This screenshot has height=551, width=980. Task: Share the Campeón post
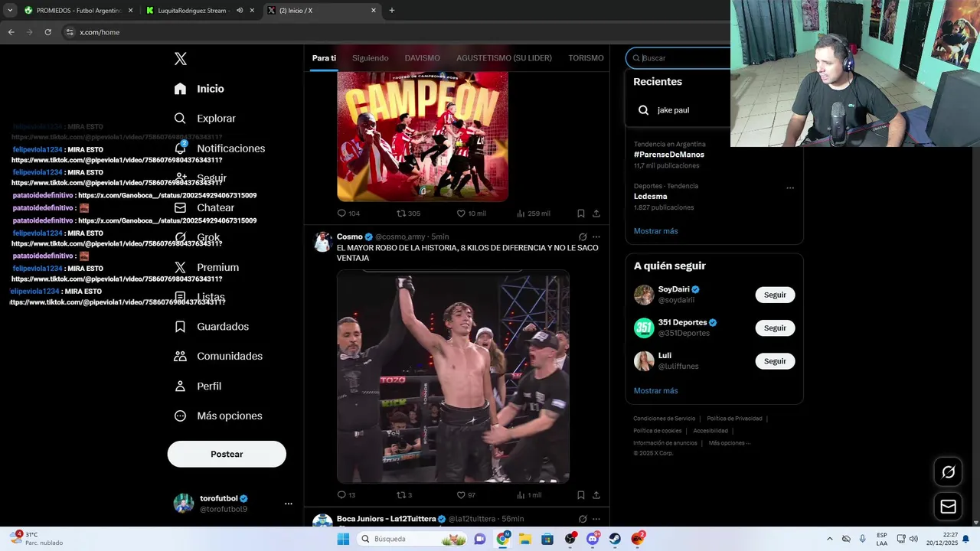tap(596, 214)
